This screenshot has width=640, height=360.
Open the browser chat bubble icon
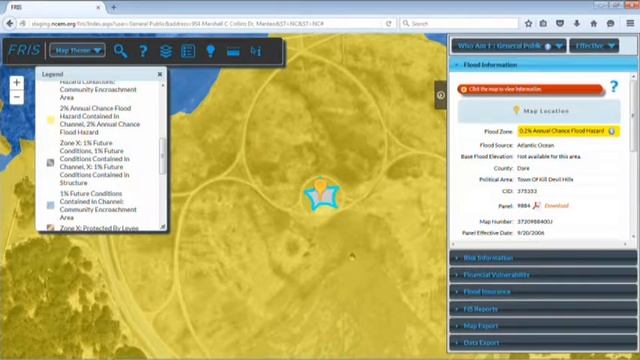(x=610, y=24)
